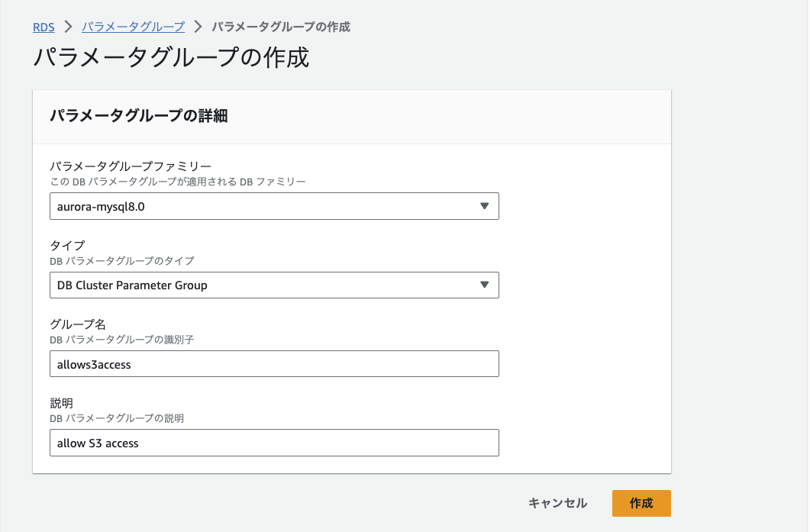Viewport: 810px width, 532px height.
Task: Click the large パラメータグループの作成 page heading
Action: [x=171, y=58]
